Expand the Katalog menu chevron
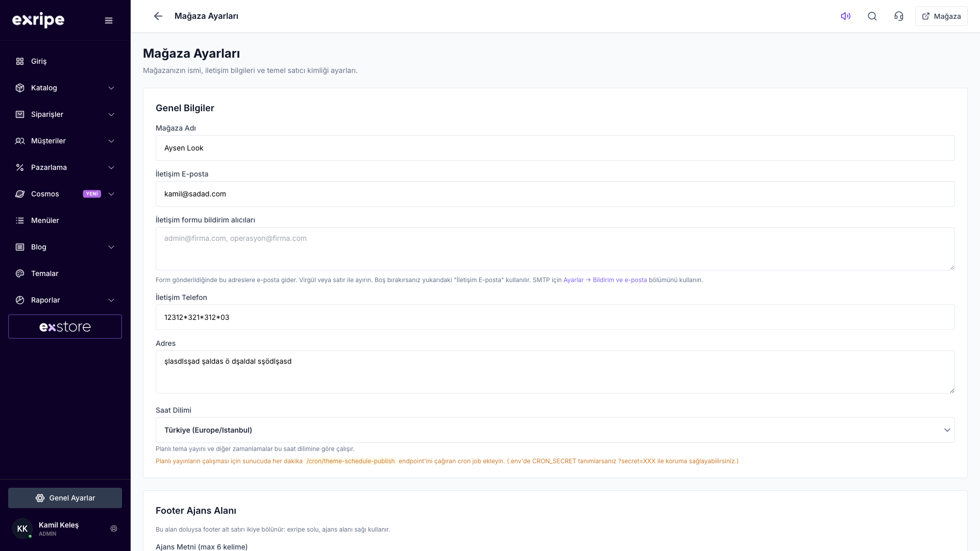 (111, 88)
